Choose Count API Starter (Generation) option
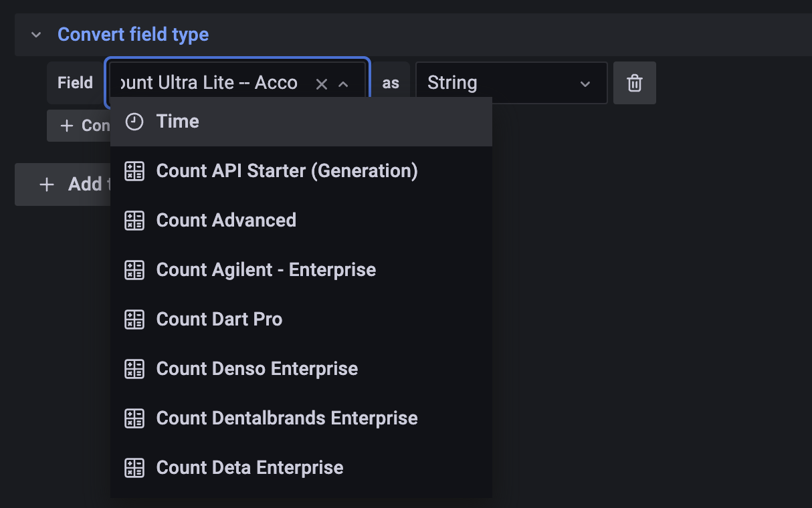Screen dimensions: 812x508 click(x=301, y=171)
